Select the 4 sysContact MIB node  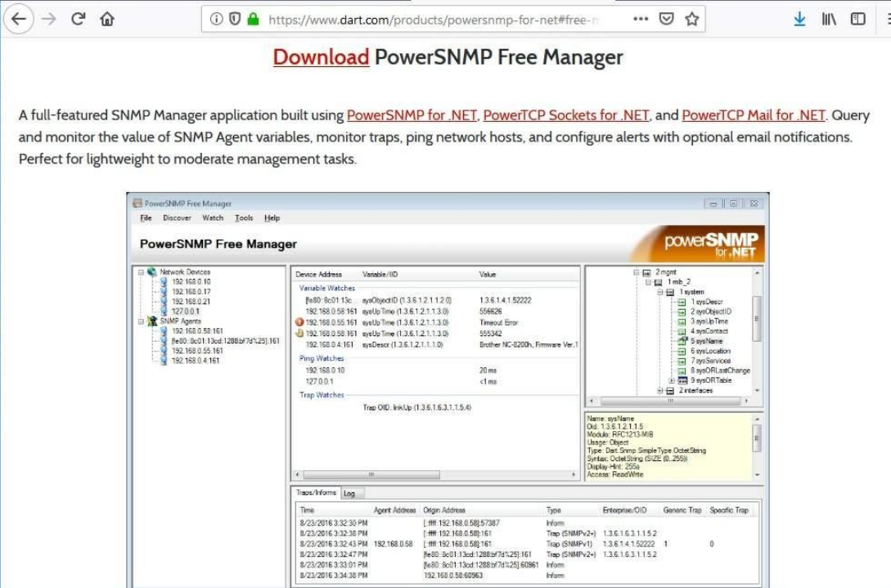point(709,331)
